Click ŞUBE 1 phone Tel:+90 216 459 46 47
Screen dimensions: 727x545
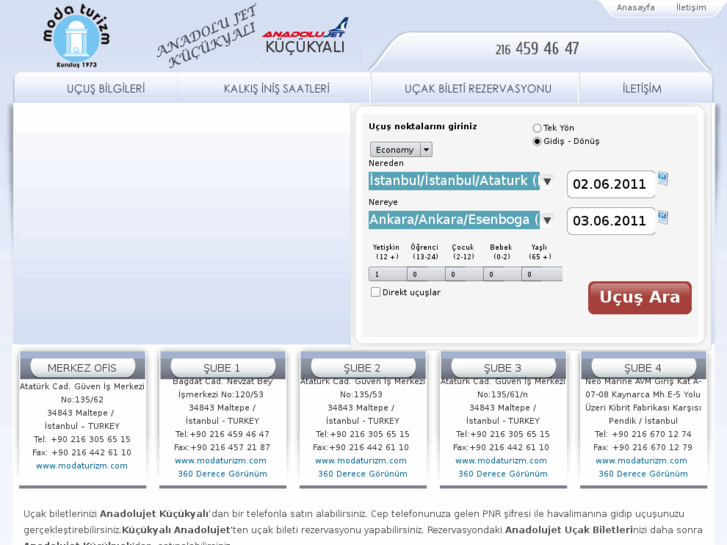click(x=222, y=434)
